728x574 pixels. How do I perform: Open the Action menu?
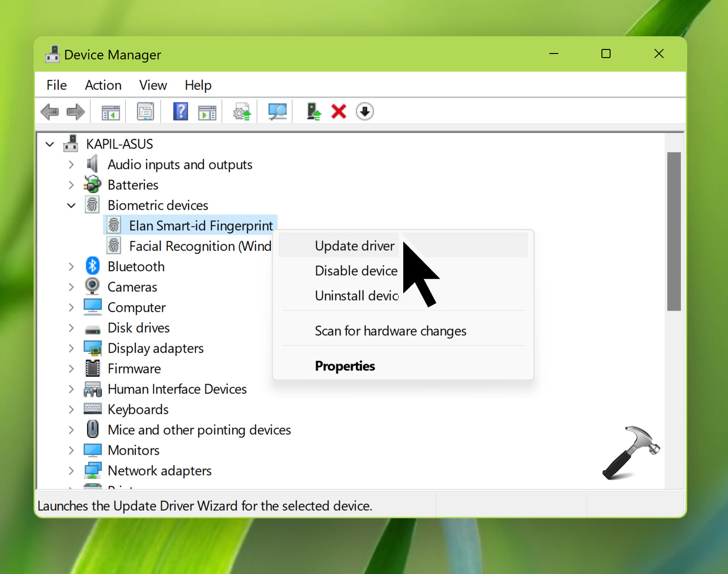pos(103,85)
